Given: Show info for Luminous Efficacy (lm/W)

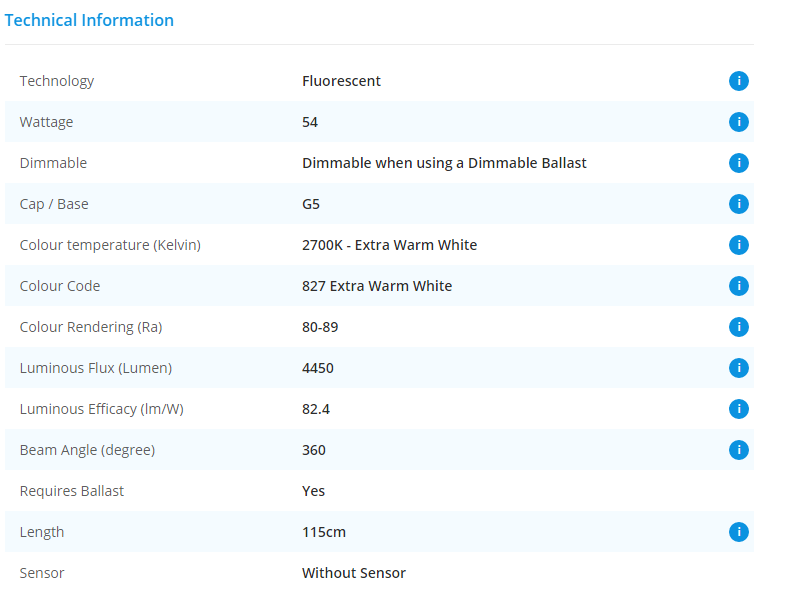Looking at the screenshot, I should 738,409.
